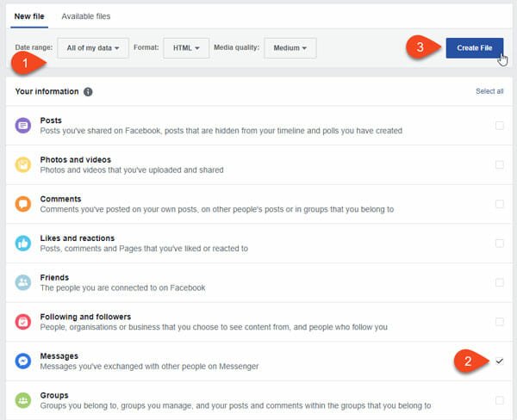Click the 'Date range:' label
This screenshot has width=517, height=420.
pyautogui.click(x=34, y=47)
